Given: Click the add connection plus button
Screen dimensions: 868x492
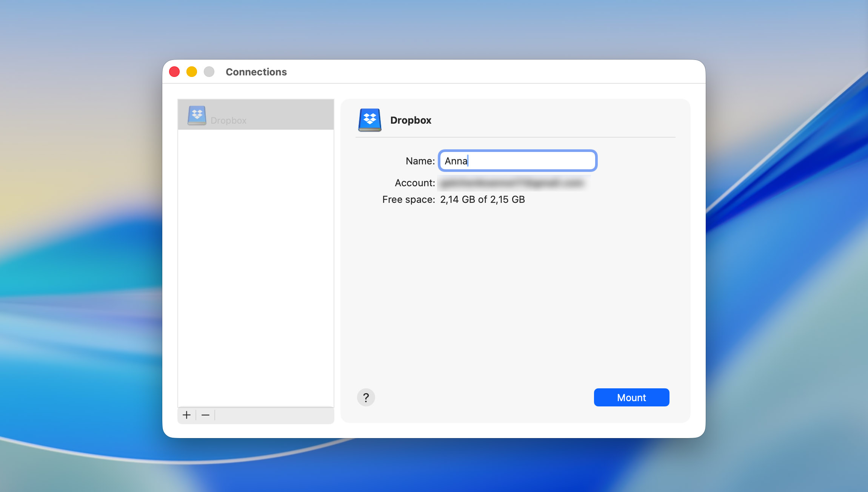Looking at the screenshot, I should (x=186, y=415).
